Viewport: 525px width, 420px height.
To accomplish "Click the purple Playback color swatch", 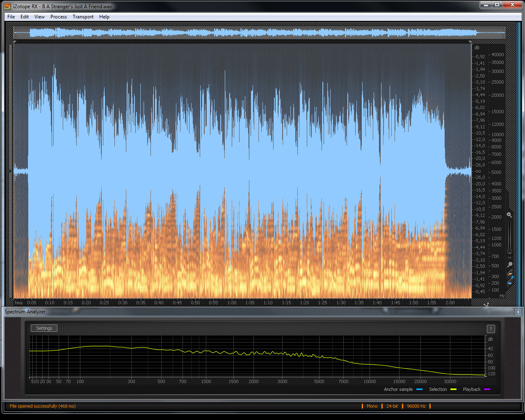I will click(487, 389).
